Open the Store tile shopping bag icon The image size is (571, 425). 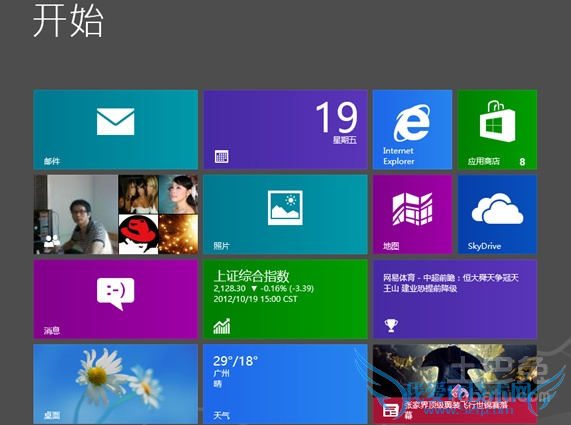coord(497,122)
